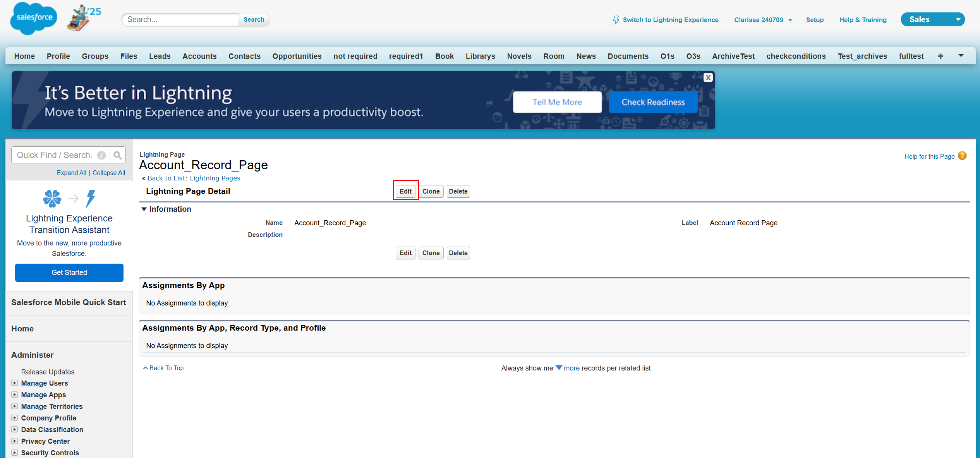Click the top Search input field
Screen dimensions: 980x458
click(x=180, y=19)
